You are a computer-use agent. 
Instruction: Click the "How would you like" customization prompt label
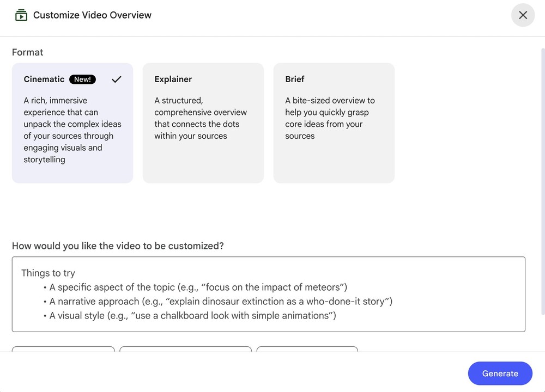coord(118,246)
